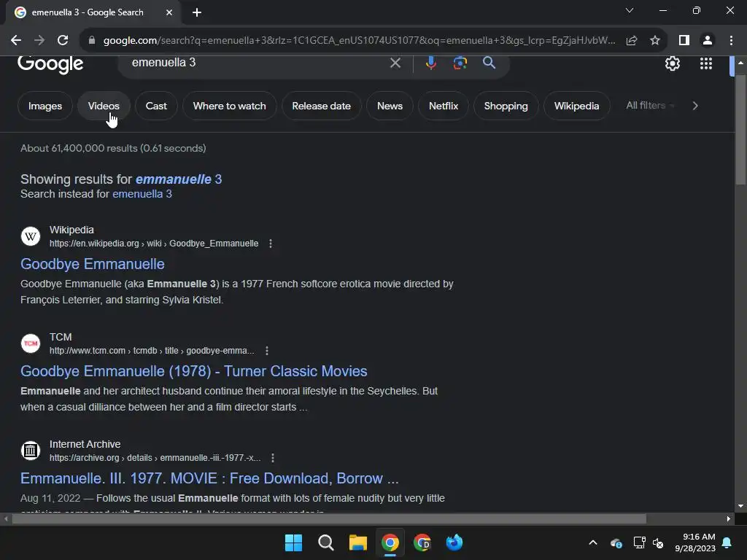This screenshot has width=747, height=560.
Task: Open the notifications bell
Action: tap(727, 542)
